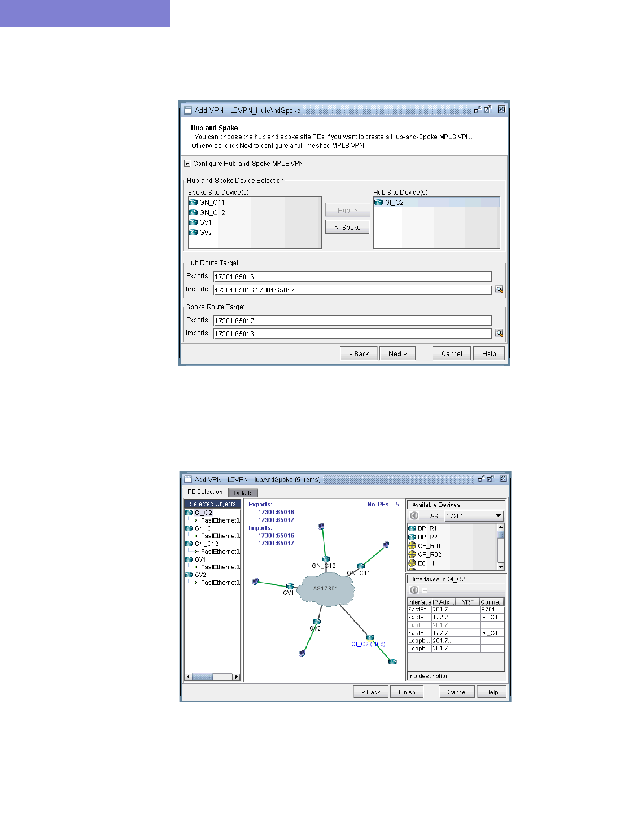Click Help in Hub-and-Spoke dialog
Image resolution: width=629 pixels, height=840 pixels.
(489, 353)
